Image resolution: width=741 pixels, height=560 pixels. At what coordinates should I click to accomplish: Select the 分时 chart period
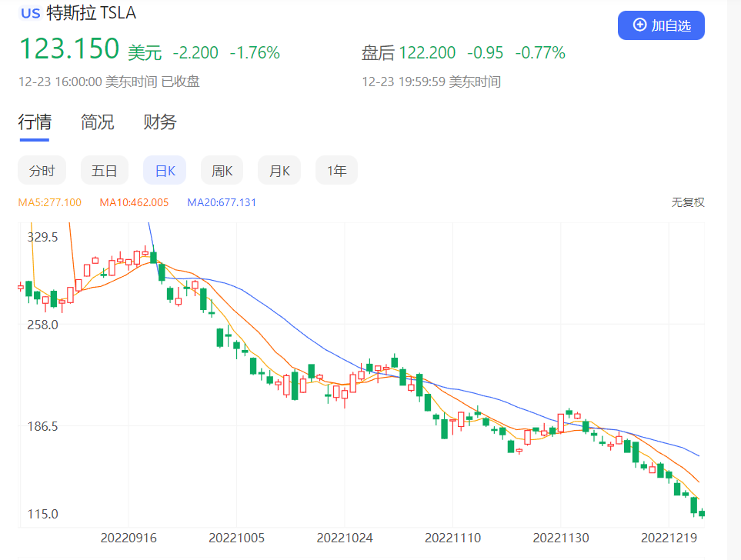click(x=42, y=171)
